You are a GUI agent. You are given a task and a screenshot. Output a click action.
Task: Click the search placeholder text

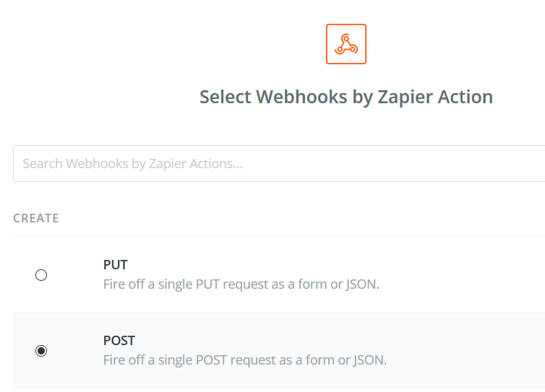pos(132,164)
